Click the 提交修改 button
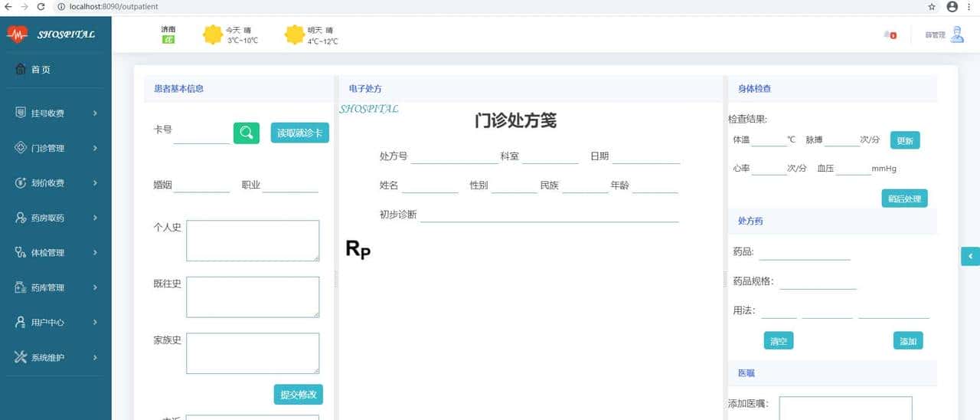 (299, 395)
